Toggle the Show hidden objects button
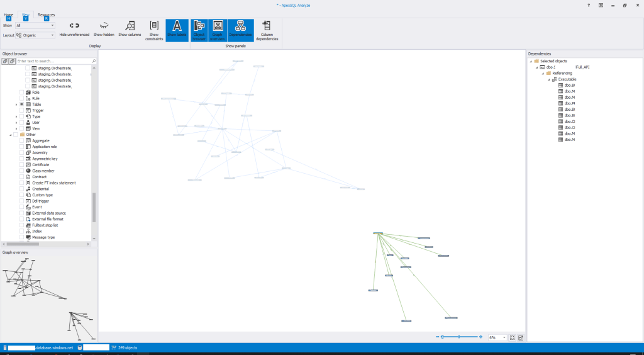Viewport: 644px width, 355px height. tap(104, 25)
